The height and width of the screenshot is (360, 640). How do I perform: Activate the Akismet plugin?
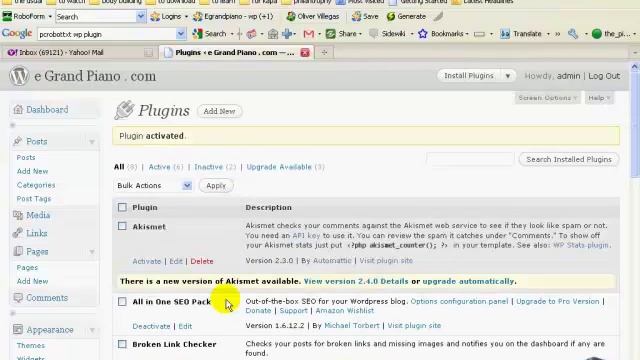(147, 261)
